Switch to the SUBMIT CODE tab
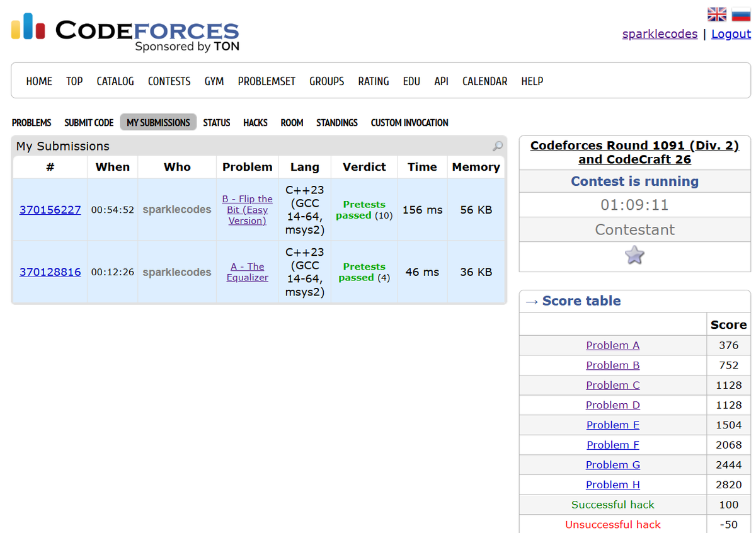The image size is (756, 533). [89, 123]
